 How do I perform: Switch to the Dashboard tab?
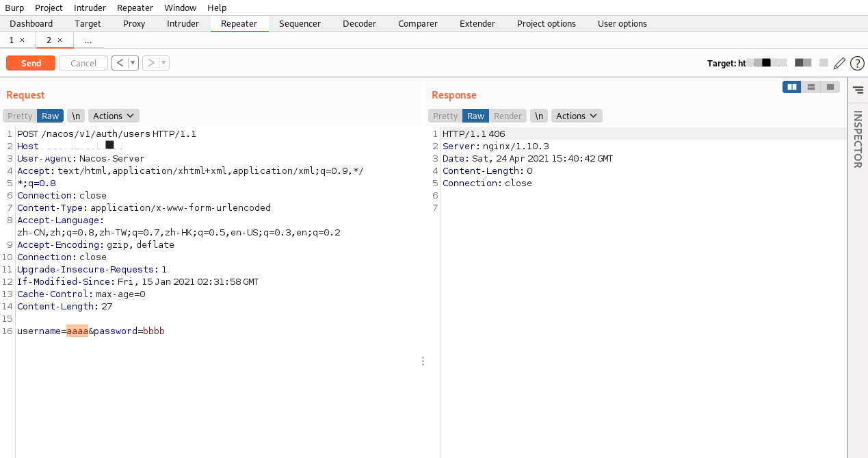coord(31,23)
